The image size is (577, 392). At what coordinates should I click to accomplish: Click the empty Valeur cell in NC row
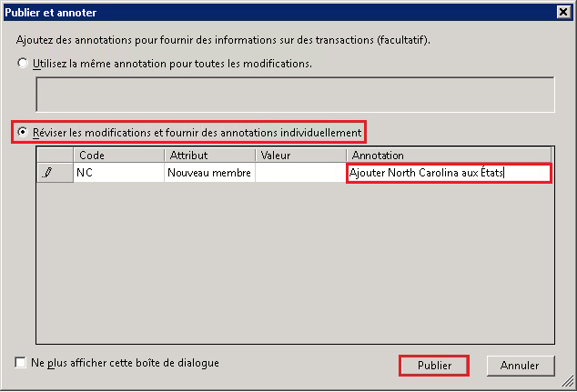(x=300, y=173)
